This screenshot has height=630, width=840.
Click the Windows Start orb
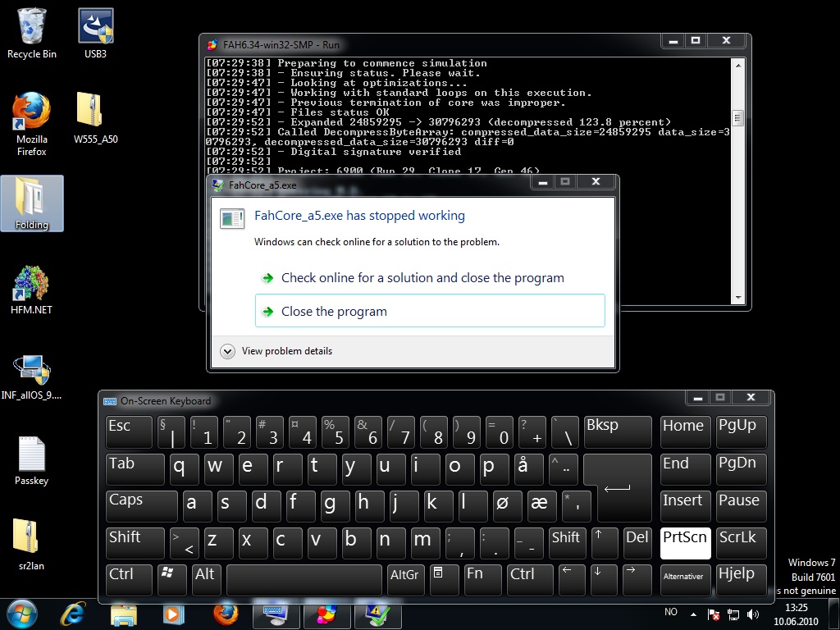click(21, 614)
